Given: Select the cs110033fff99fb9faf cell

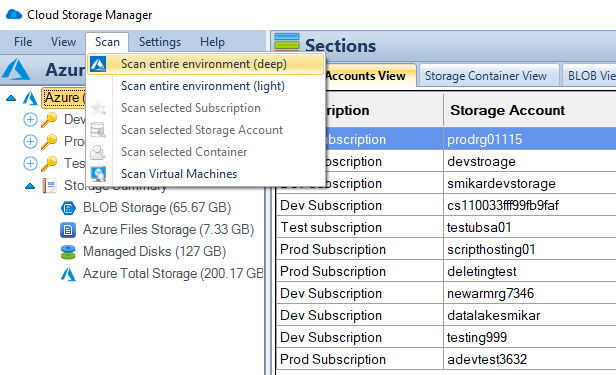Looking at the screenshot, I should [530, 205].
